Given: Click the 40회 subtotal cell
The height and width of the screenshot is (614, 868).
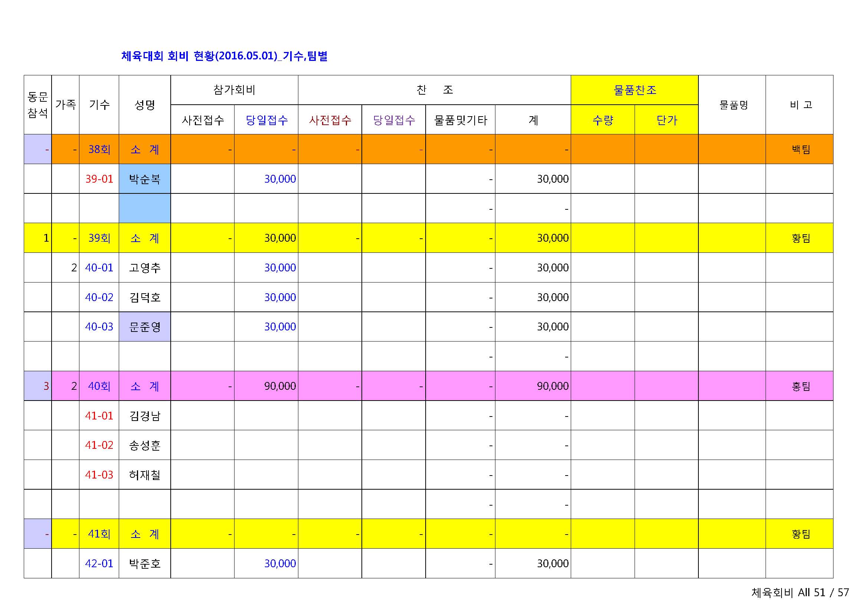Looking at the screenshot, I should coord(99,386).
